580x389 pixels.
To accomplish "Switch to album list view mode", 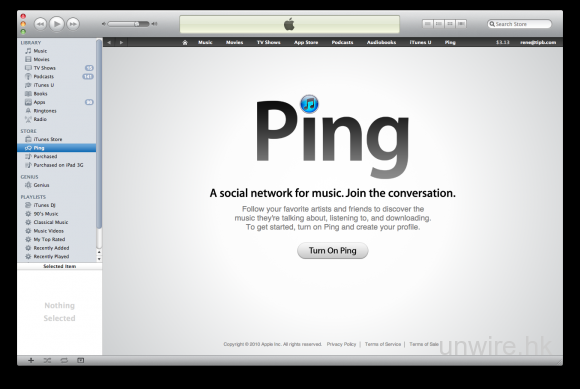I will (439, 24).
